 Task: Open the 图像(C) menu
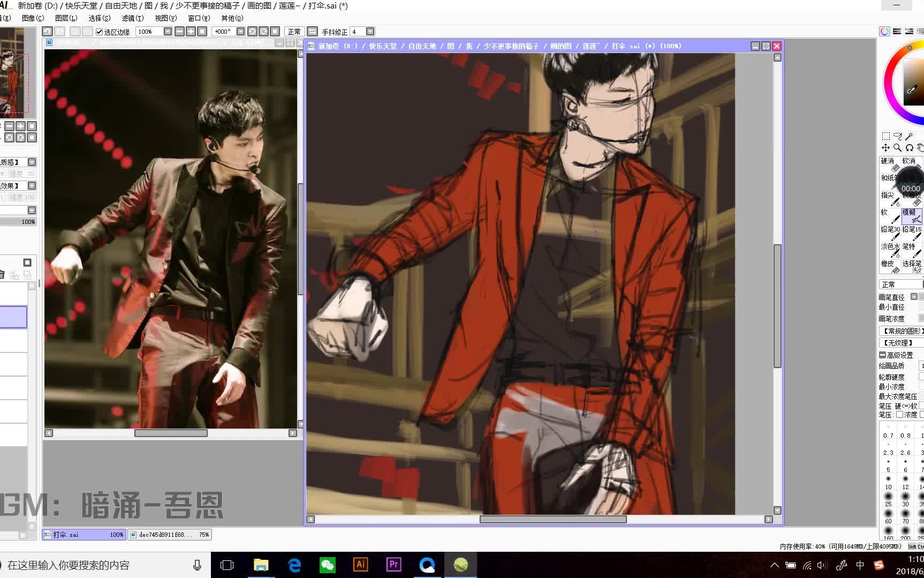[x=33, y=18]
